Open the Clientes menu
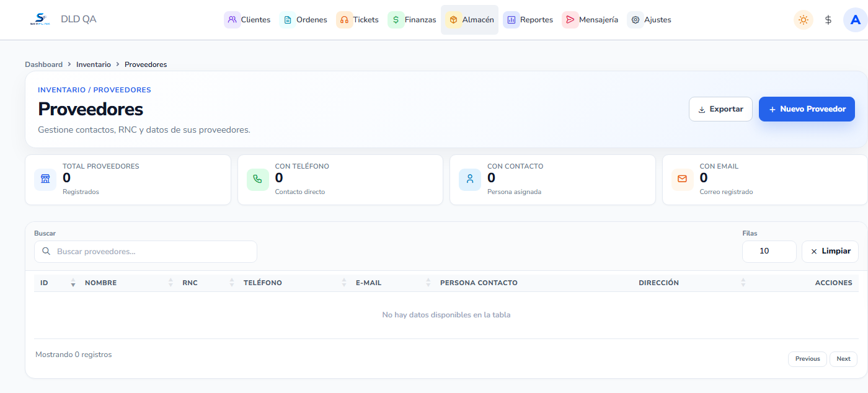 click(x=248, y=20)
